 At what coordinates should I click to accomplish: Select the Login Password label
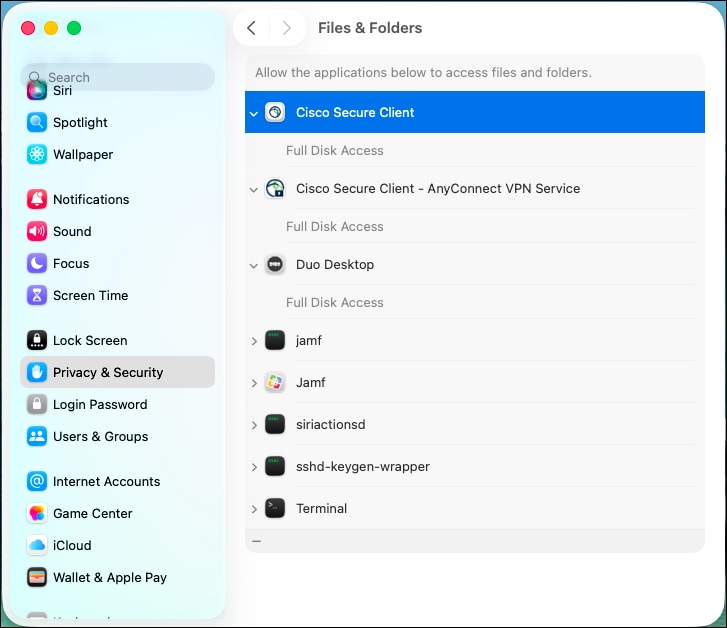100,404
